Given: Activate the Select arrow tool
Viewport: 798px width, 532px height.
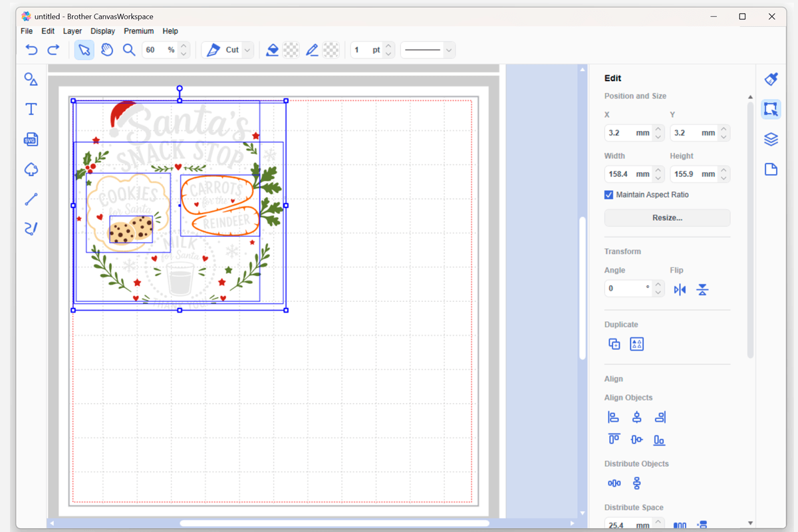Looking at the screenshot, I should tap(84, 50).
